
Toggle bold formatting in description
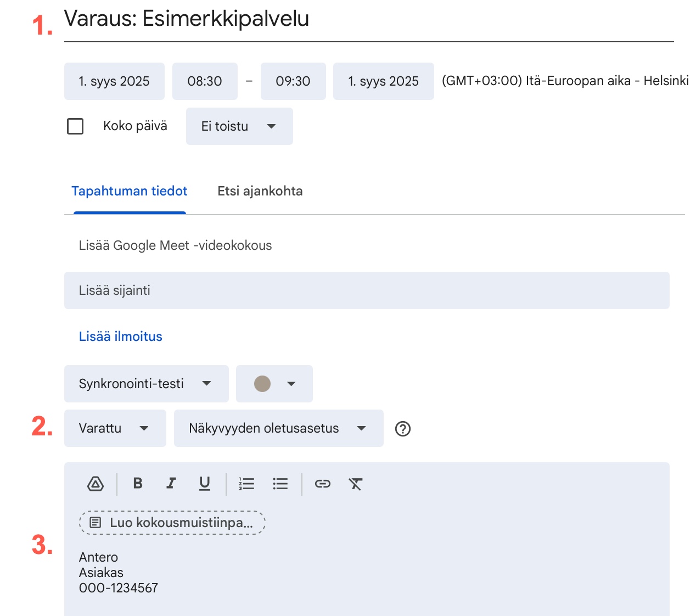(x=138, y=483)
